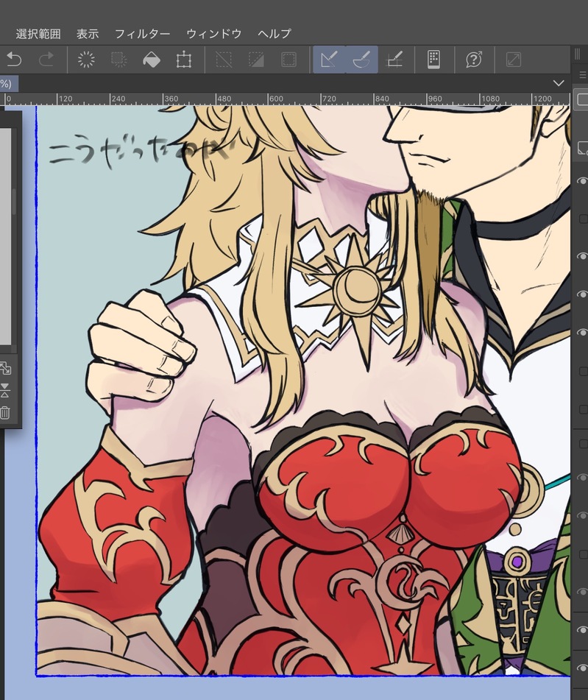Open the ヘルプ menu
This screenshot has width=588, height=700.
[274, 34]
